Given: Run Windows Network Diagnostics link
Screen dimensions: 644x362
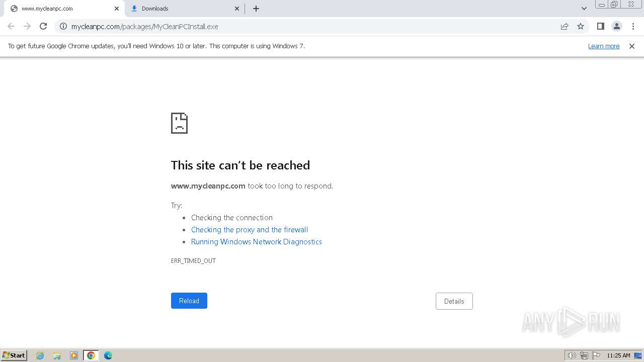Looking at the screenshot, I should coord(257,242).
